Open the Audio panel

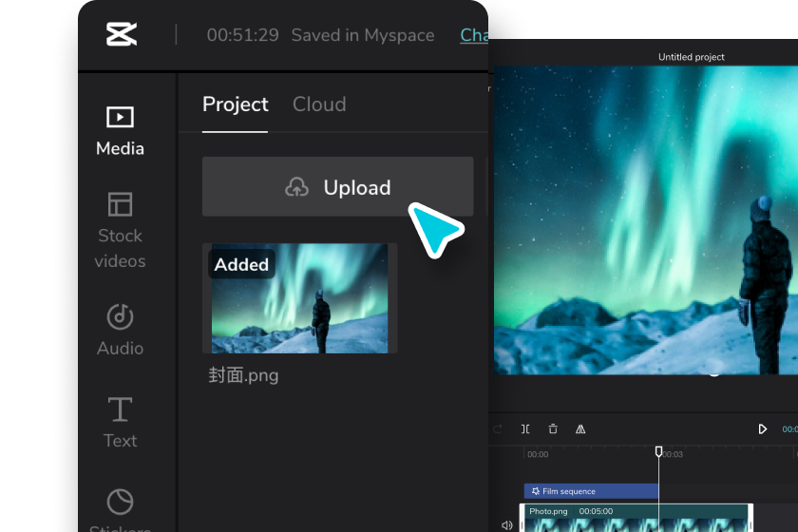[x=120, y=330]
